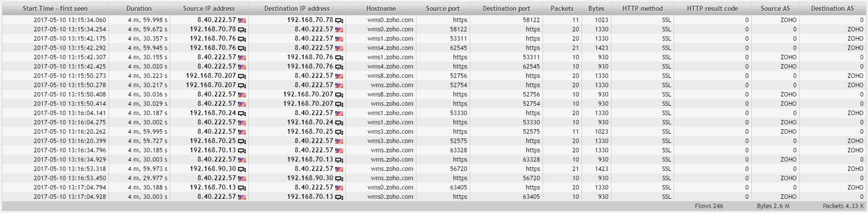The width and height of the screenshot is (868, 213).
Task: Click host icon beside 192.168.70.25 at 13:16:20.262
Action: [x=339, y=132]
